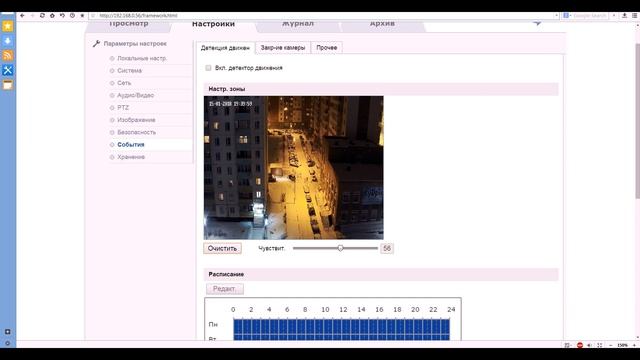Image resolution: width=640 pixels, height=360 pixels.
Task: Click the sensitivity value field showing 56
Action: pos(387,248)
